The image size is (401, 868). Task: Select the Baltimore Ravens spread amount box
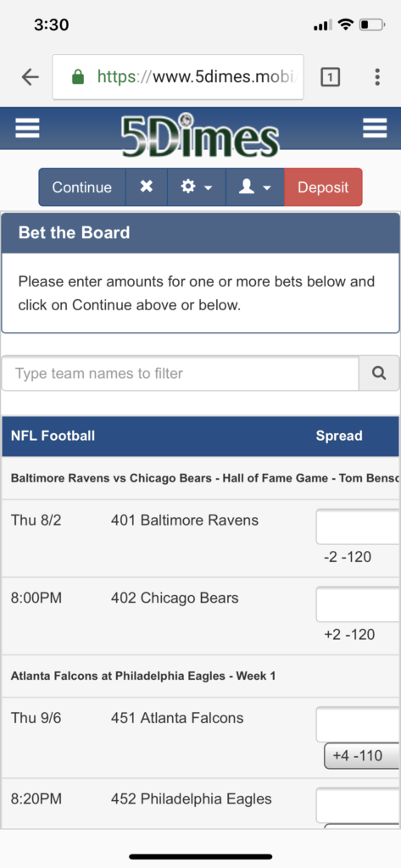click(358, 527)
